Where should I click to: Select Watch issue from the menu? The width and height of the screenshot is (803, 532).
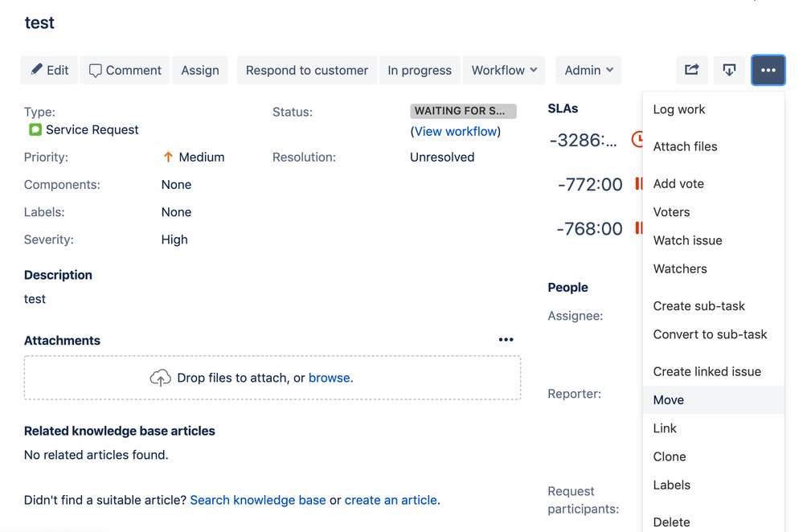687,239
